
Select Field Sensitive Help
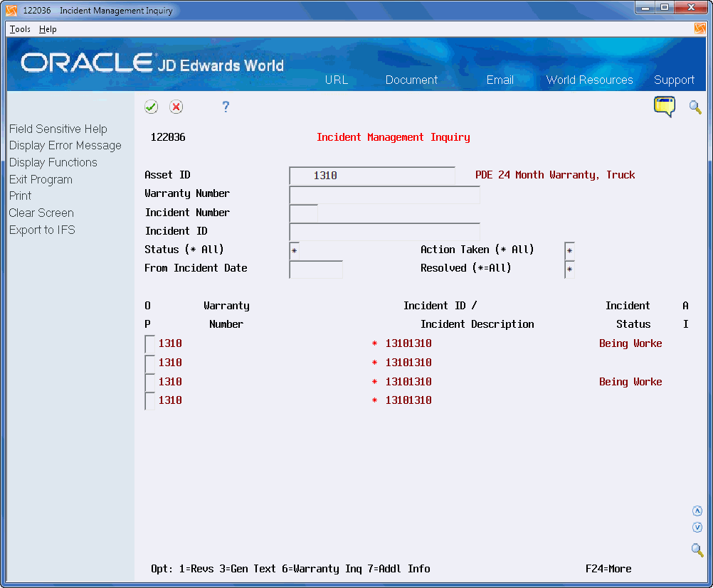(x=58, y=129)
